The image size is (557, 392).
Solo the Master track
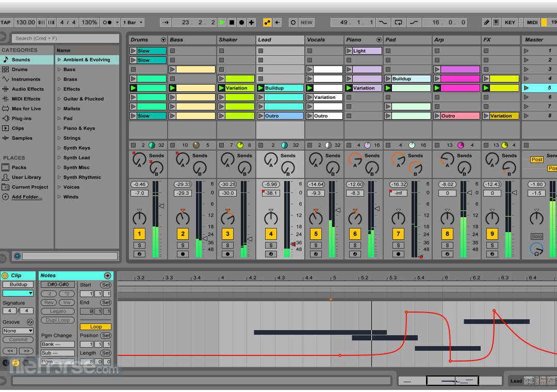[x=537, y=236]
